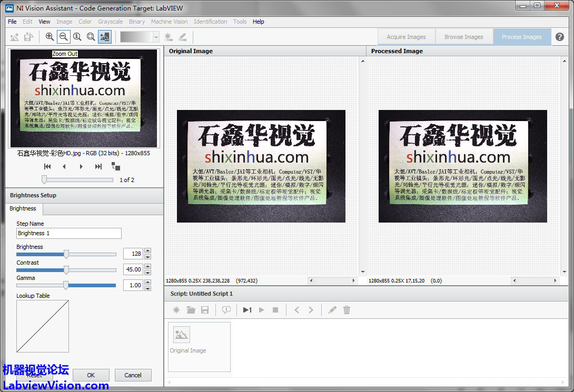574x392 pixels.
Task: Click the Delete Step trash icon
Action: pos(347,310)
